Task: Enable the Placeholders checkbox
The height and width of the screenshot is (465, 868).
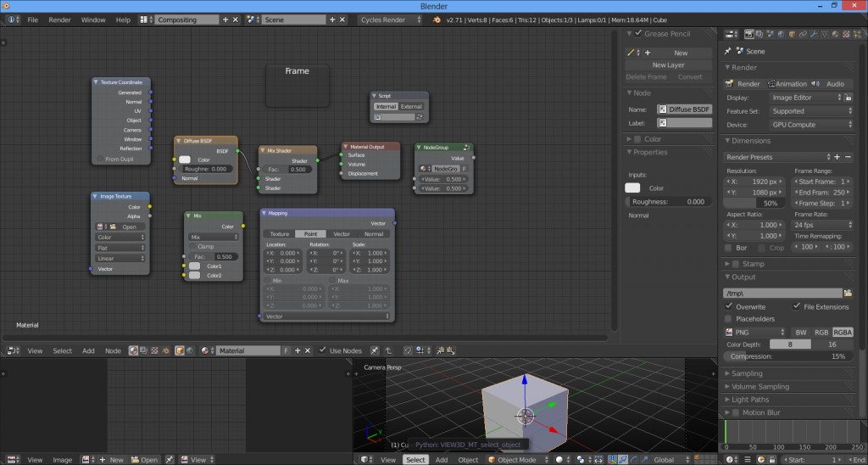Action: click(x=729, y=319)
